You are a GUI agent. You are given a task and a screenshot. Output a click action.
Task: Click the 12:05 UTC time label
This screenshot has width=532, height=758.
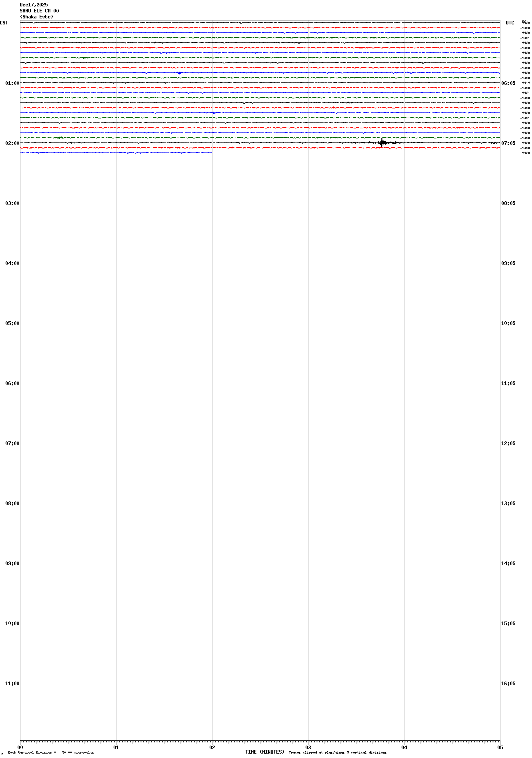508,443
